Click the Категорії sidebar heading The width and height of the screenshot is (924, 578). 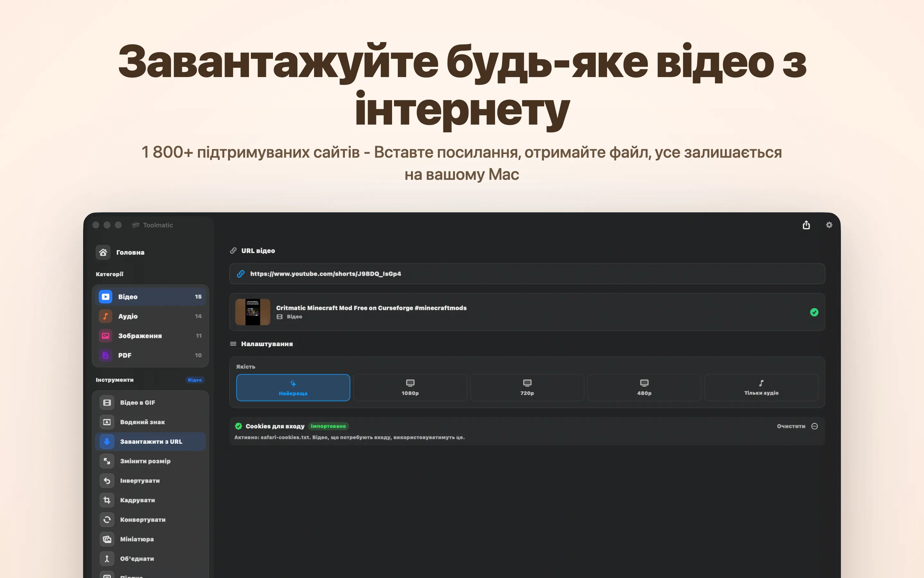(x=110, y=274)
